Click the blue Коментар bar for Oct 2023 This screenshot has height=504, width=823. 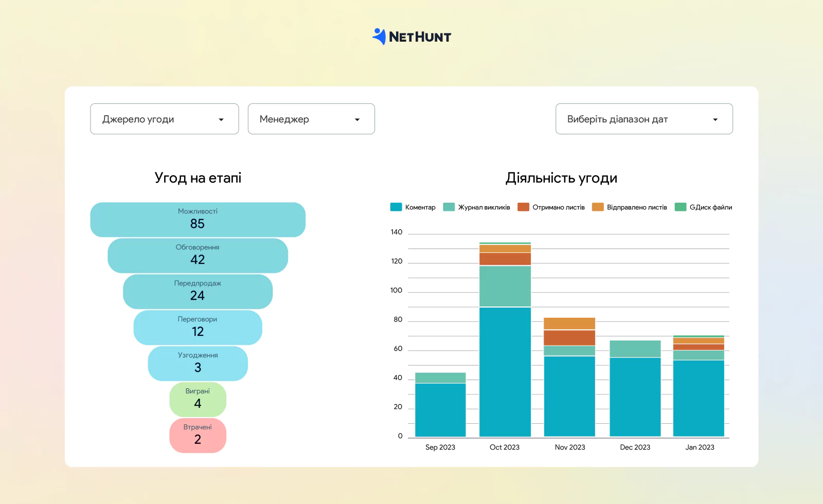[505, 372]
